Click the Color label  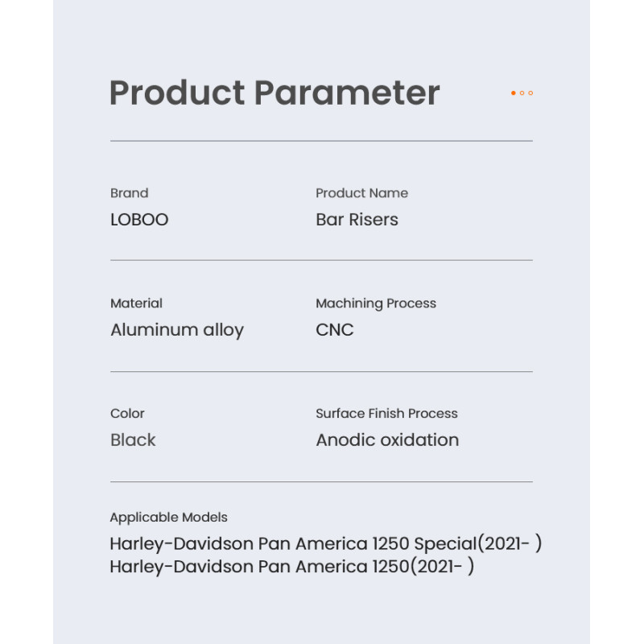coord(127,413)
